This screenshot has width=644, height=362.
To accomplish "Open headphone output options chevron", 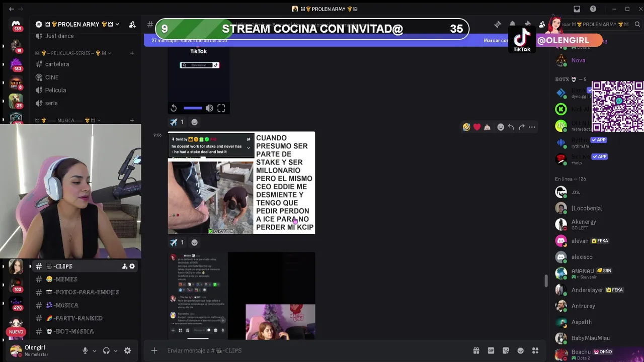I will tap(115, 350).
